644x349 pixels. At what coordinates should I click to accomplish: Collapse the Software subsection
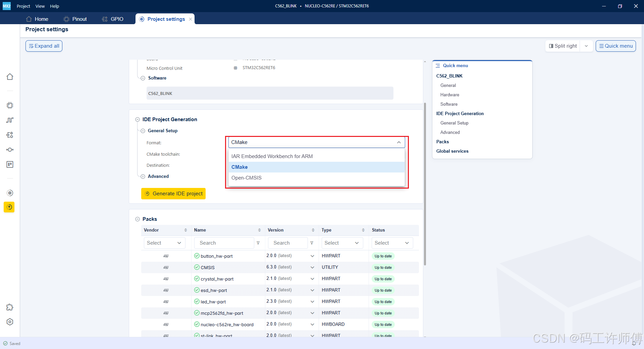(143, 78)
